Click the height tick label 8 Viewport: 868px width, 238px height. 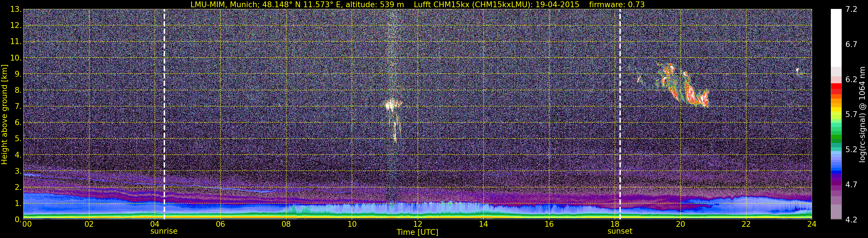pos(18,90)
